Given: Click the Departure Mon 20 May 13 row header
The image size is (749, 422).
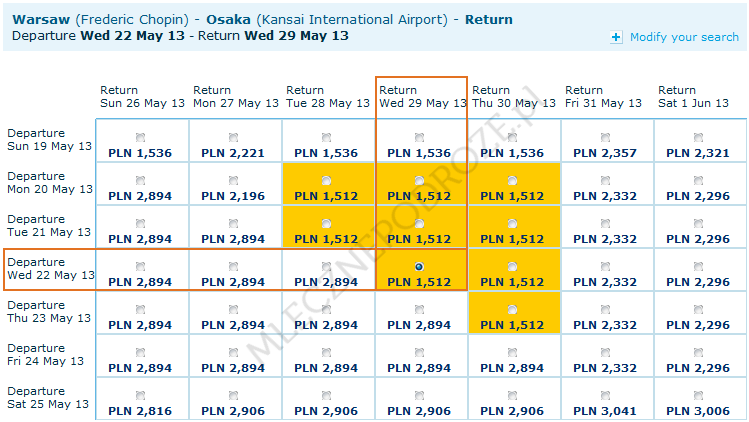Looking at the screenshot, I should tap(50, 183).
